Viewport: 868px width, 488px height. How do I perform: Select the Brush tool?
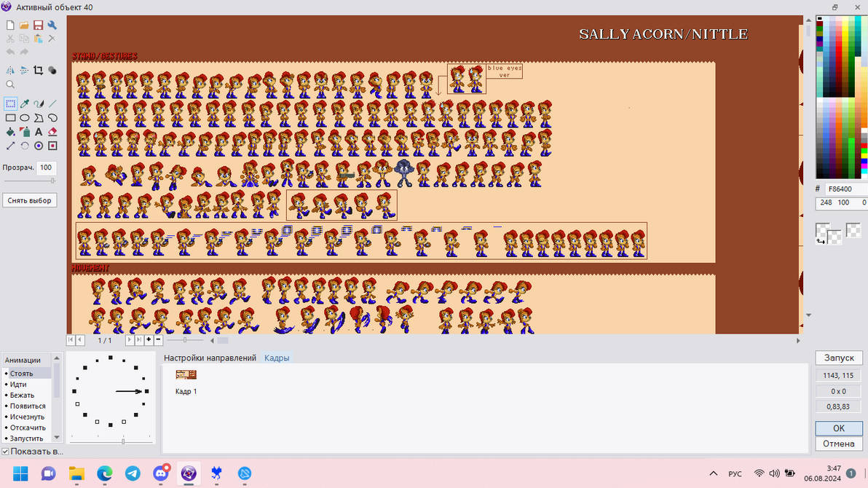click(x=38, y=103)
